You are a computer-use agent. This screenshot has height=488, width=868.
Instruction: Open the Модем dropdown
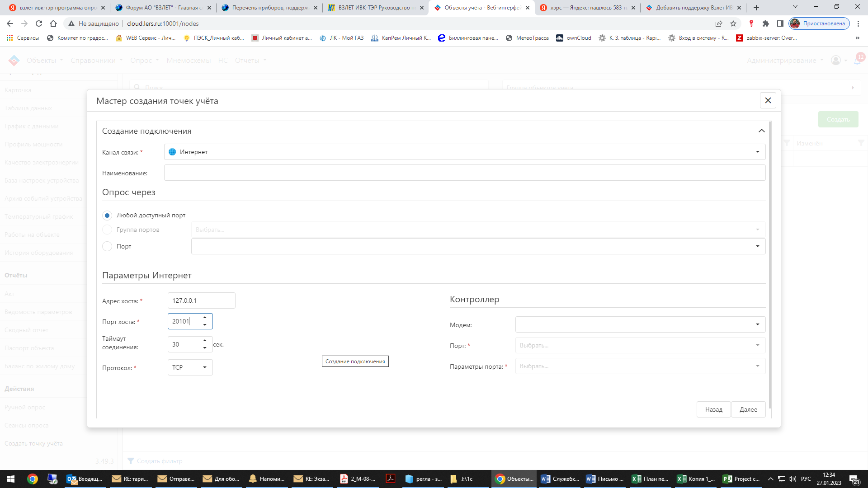coord(640,324)
